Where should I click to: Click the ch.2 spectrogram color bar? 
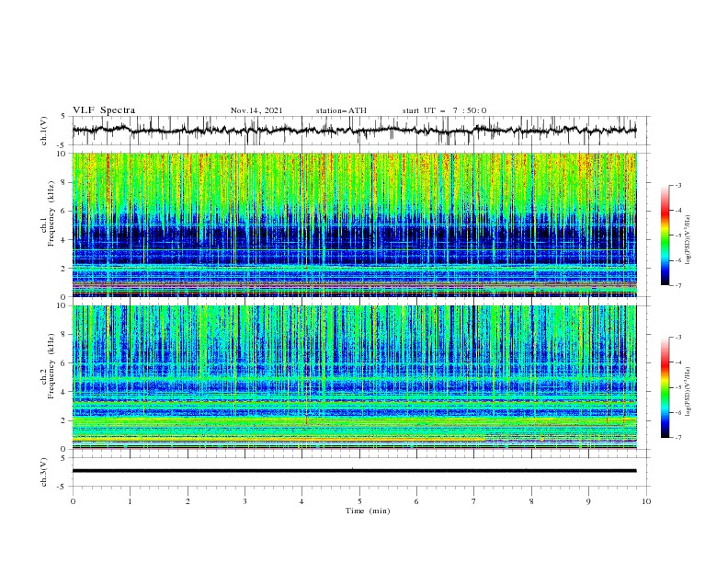click(x=665, y=387)
